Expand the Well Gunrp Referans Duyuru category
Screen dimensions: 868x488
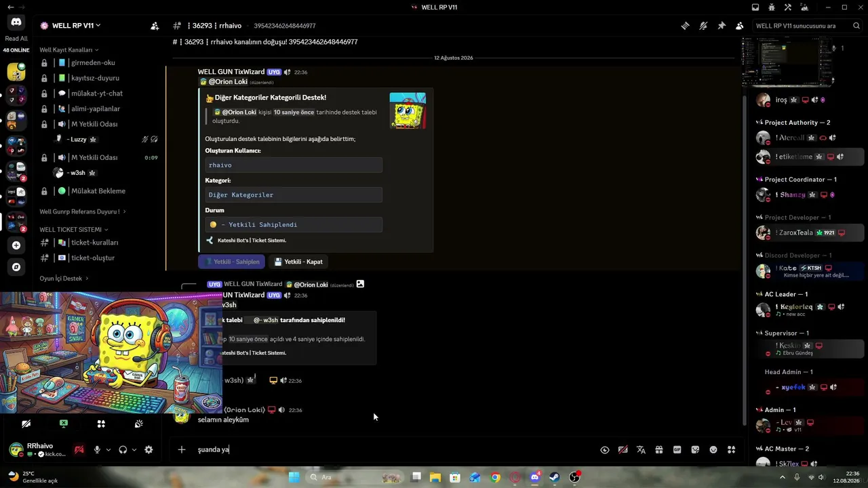click(x=83, y=211)
